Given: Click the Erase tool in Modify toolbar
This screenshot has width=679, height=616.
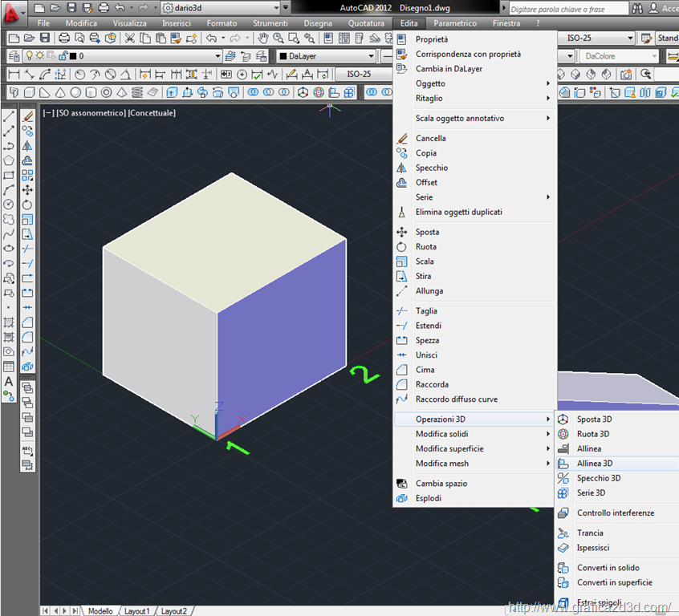Looking at the screenshot, I should 27,116.
